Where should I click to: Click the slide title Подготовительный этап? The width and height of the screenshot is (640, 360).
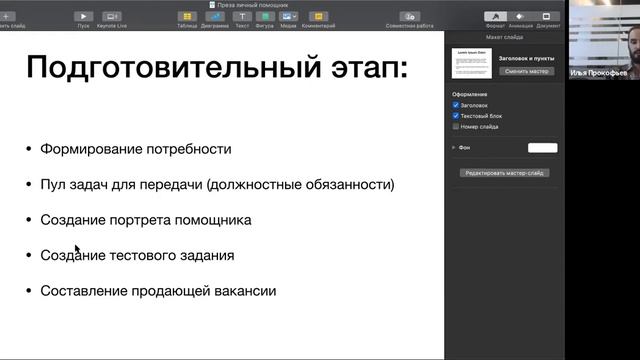click(x=217, y=67)
